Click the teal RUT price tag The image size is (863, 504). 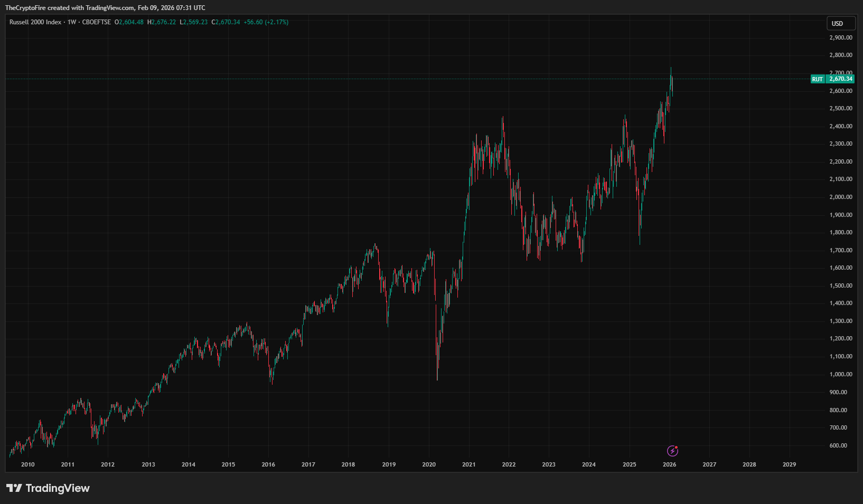pos(817,79)
